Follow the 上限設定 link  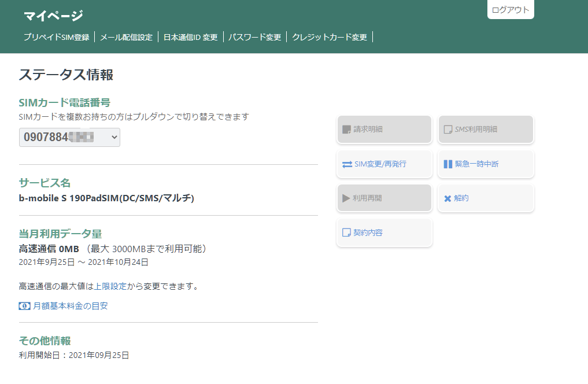pos(110,286)
